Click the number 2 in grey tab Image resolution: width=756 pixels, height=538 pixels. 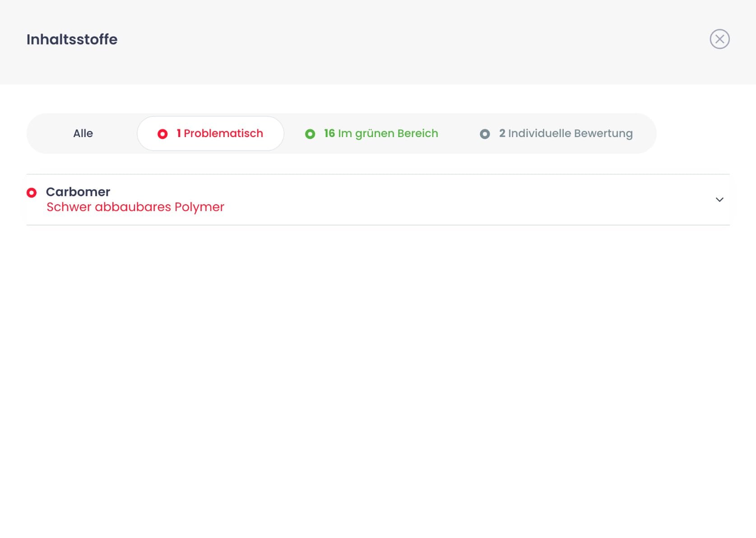pos(502,133)
